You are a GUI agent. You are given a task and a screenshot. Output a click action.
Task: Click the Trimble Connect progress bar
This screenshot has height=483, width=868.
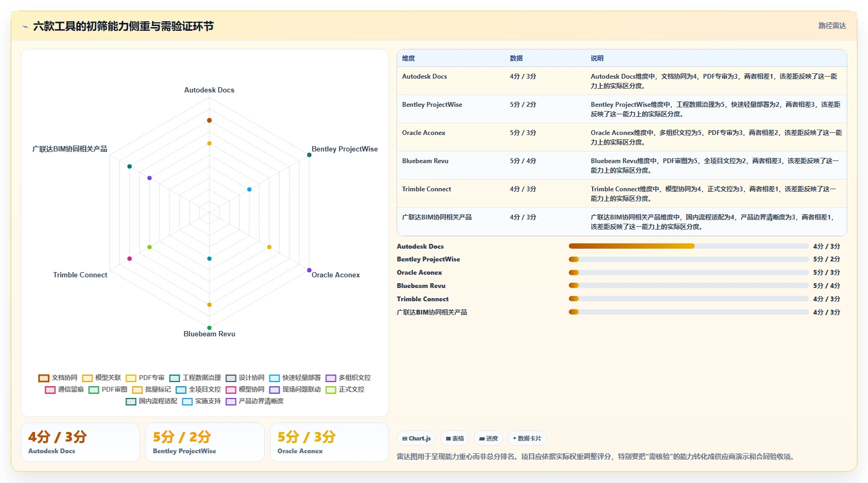click(x=688, y=299)
